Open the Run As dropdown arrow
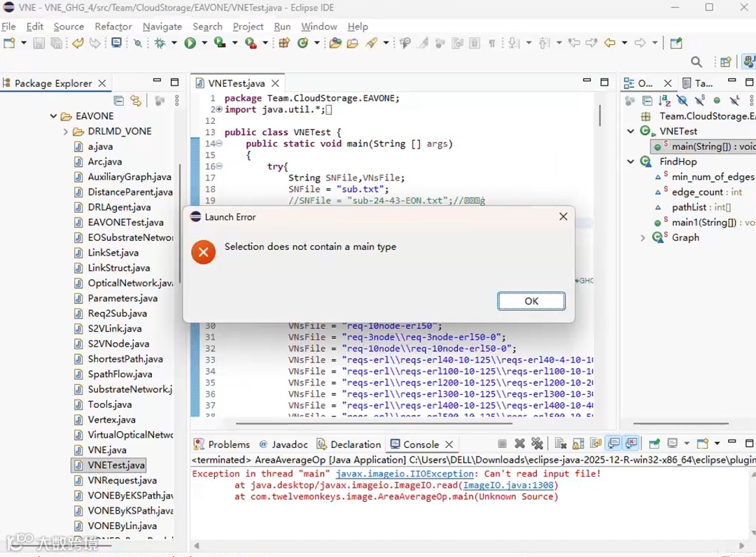Image resolution: width=756 pixels, height=557 pixels. 204,43
